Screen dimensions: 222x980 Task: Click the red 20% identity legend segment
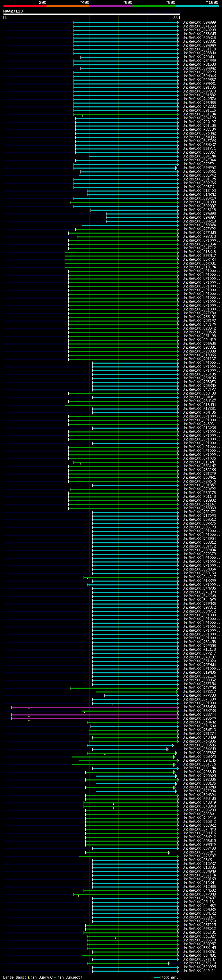[25, 6]
